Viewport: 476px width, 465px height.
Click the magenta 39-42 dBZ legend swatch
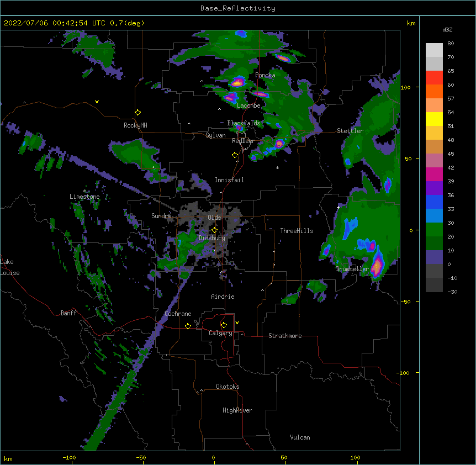point(434,174)
